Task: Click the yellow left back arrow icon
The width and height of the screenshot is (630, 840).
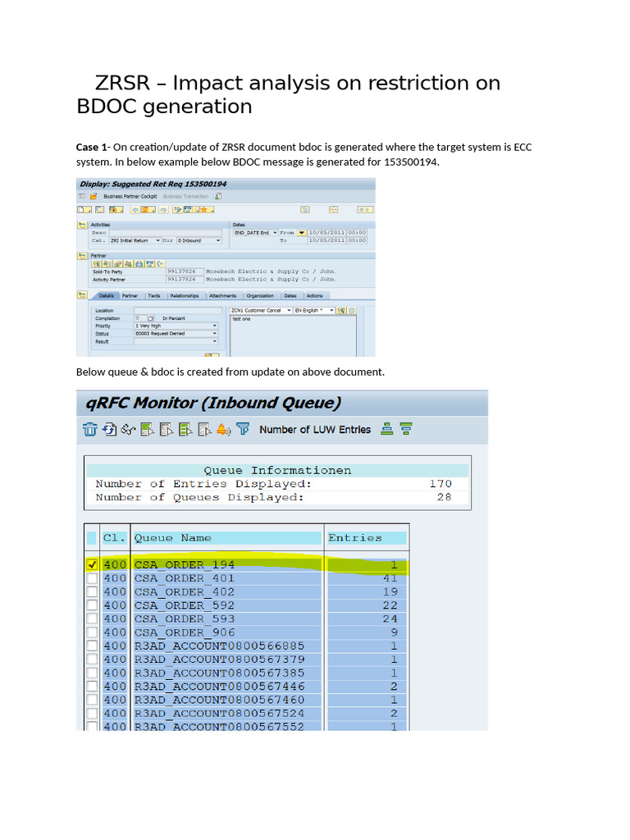Action: [x=135, y=209]
